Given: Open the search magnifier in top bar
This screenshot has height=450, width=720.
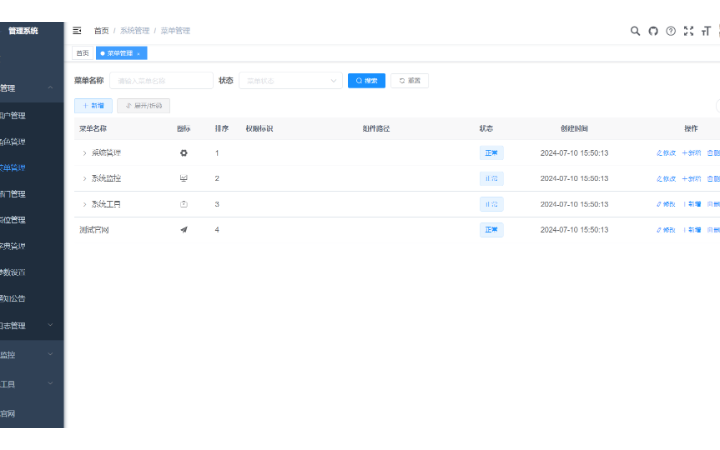Looking at the screenshot, I should point(635,31).
